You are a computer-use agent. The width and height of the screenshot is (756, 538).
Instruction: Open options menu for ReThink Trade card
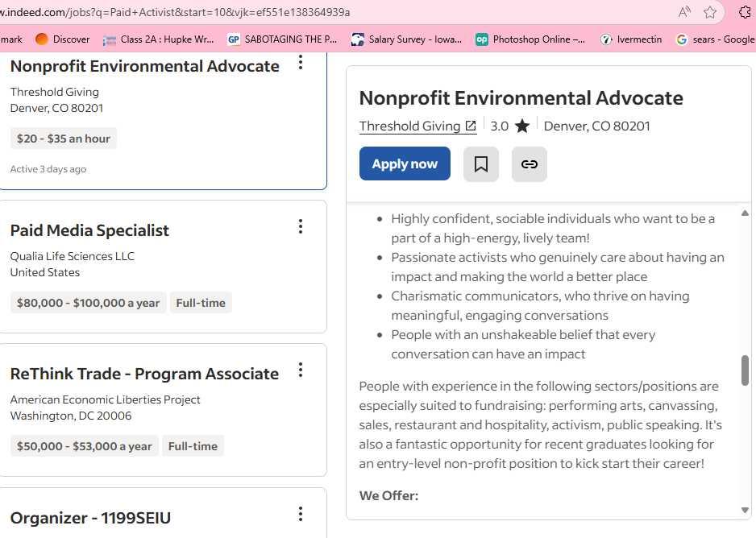click(301, 370)
